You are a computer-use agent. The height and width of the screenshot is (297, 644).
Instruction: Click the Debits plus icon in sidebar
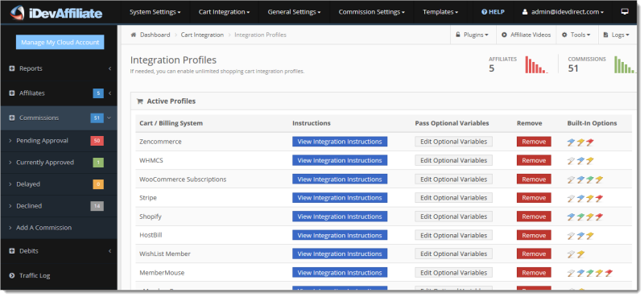click(x=12, y=251)
